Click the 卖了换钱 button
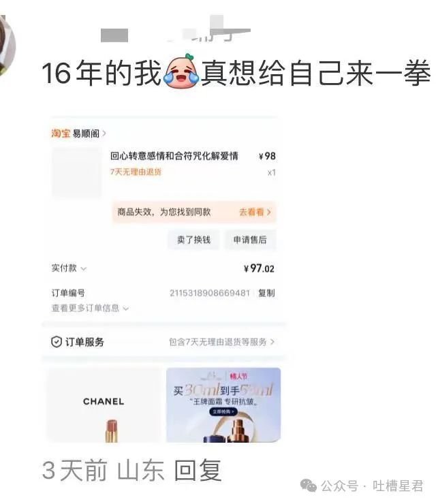 point(193,240)
